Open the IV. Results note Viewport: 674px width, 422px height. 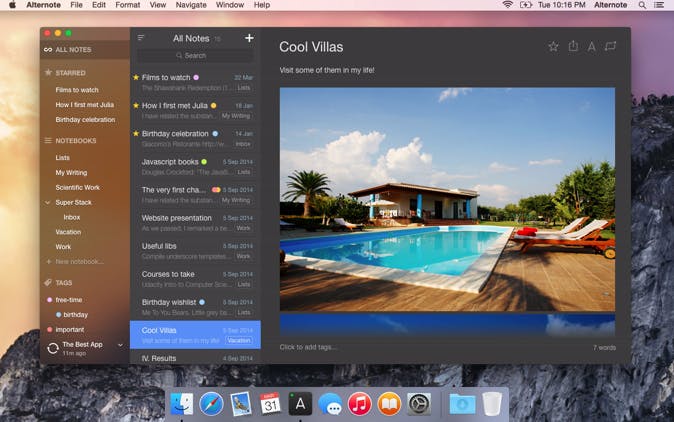tap(195, 358)
